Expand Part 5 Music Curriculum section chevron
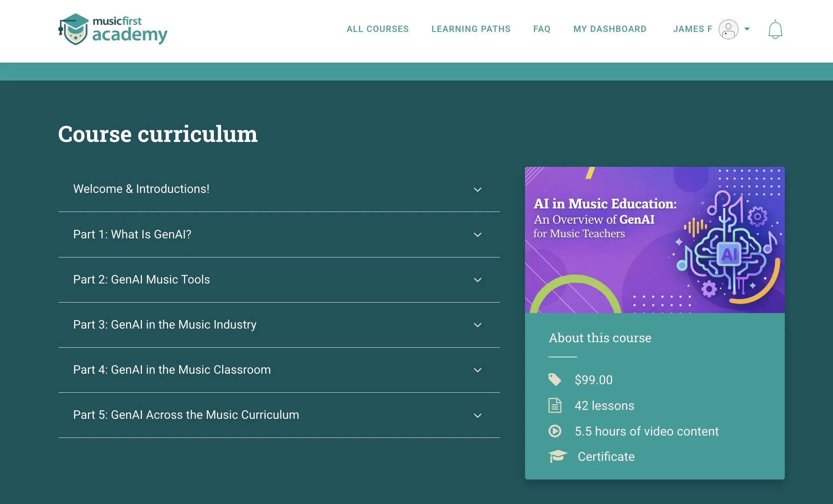 pyautogui.click(x=478, y=415)
